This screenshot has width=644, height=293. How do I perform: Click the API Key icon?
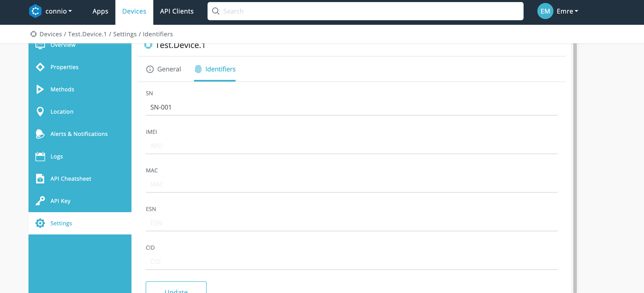click(x=40, y=201)
